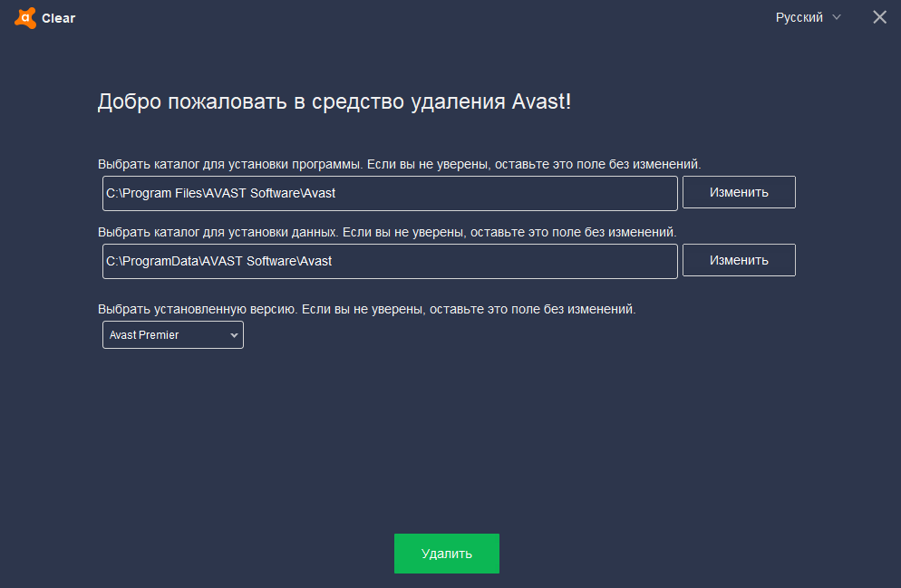Open the Русский language dropdown
The width and height of the screenshot is (901, 588).
(x=808, y=17)
